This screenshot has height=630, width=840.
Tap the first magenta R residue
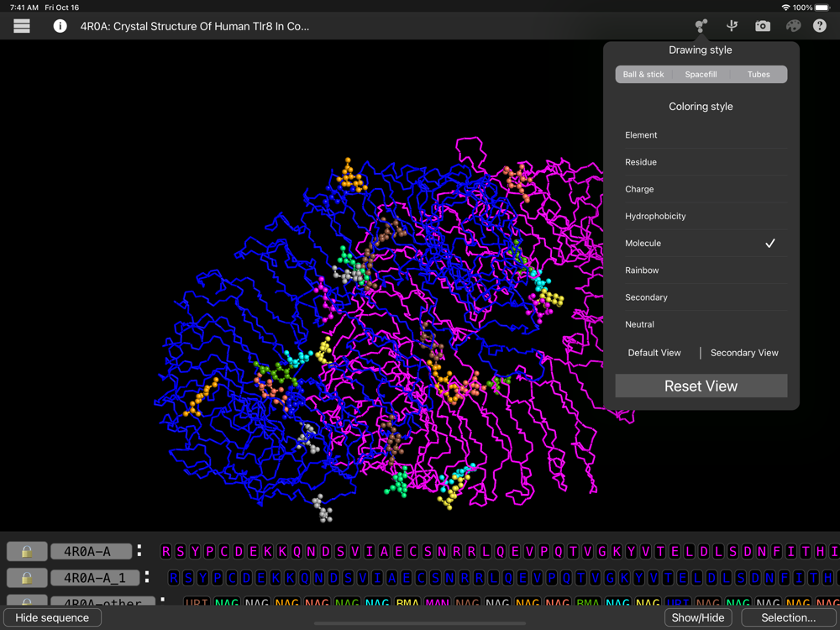tap(166, 552)
